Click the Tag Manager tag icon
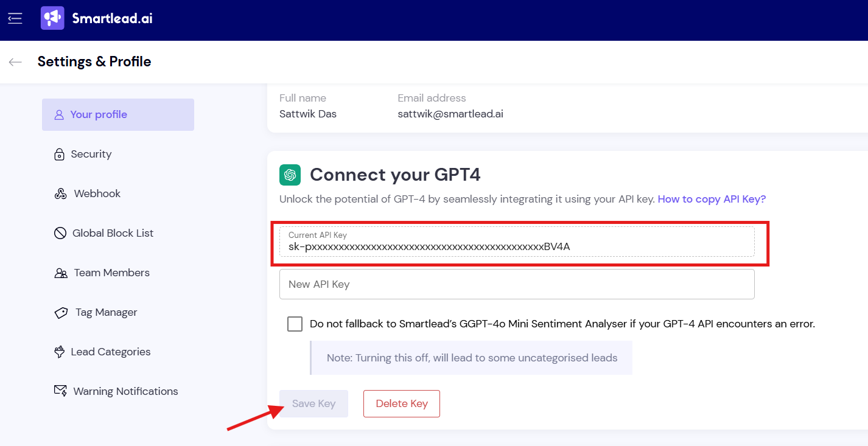The image size is (868, 446). point(61,313)
